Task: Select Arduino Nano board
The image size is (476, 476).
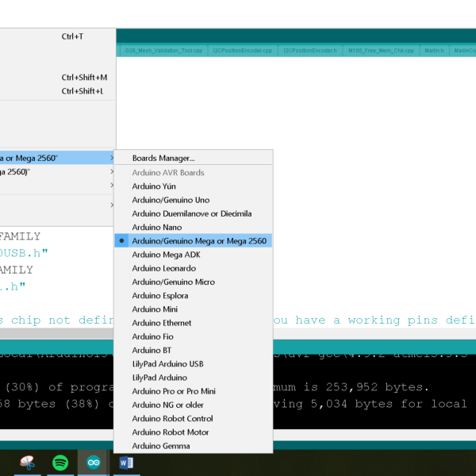Action: (x=193, y=227)
